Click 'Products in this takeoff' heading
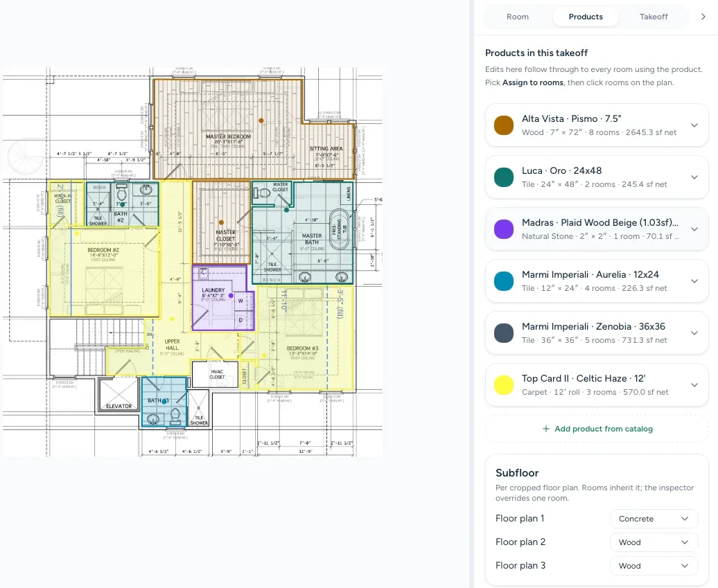The width and height of the screenshot is (718, 588). (536, 53)
